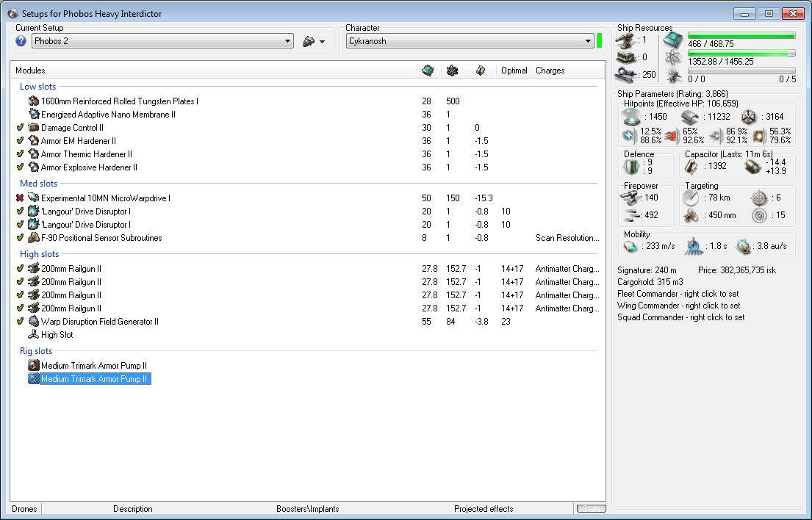This screenshot has height=520, width=812.
Task: Open the Current Setup dropdown showing Phobos 2
Action: coord(162,41)
